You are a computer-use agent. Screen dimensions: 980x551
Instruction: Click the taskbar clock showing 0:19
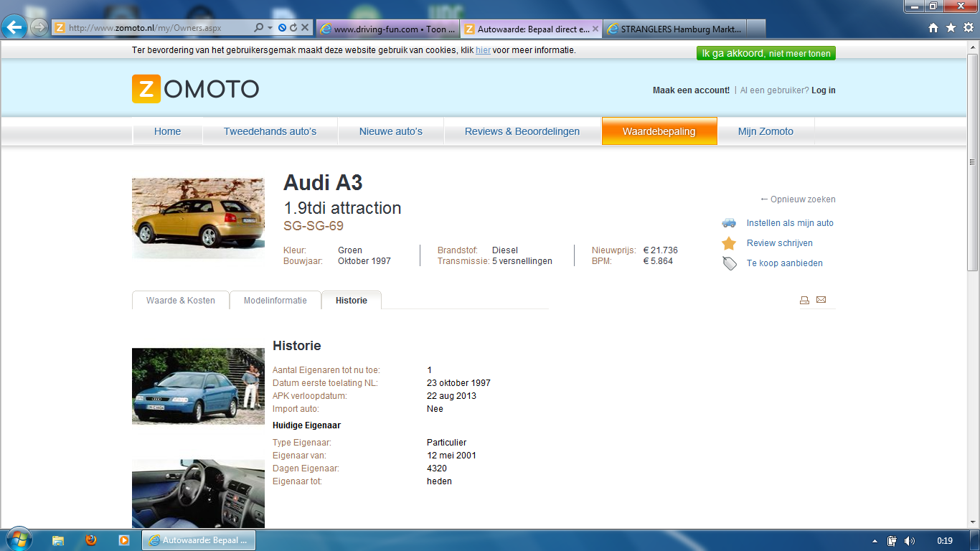click(x=945, y=541)
